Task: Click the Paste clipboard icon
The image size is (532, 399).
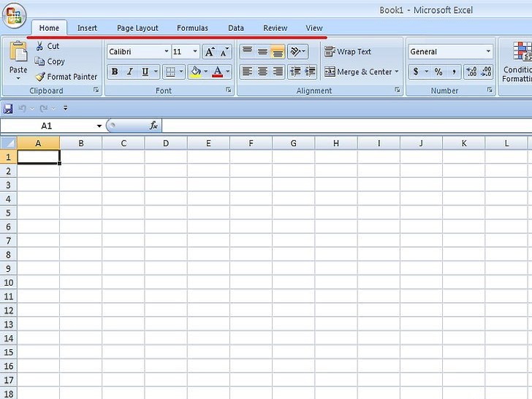Action: (x=18, y=53)
